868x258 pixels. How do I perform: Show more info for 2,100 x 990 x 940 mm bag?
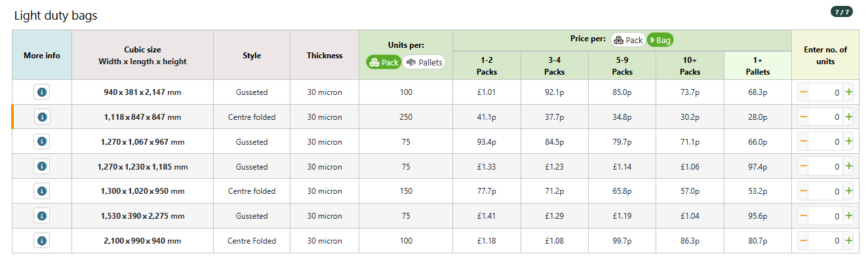[42, 240]
